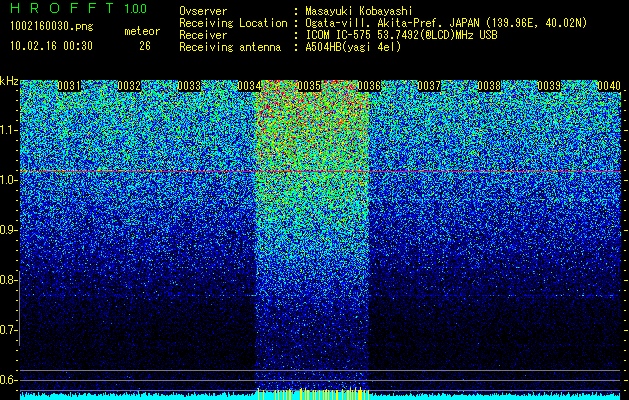
Task: Select the filename 1002160030.png
Action: 52,27
